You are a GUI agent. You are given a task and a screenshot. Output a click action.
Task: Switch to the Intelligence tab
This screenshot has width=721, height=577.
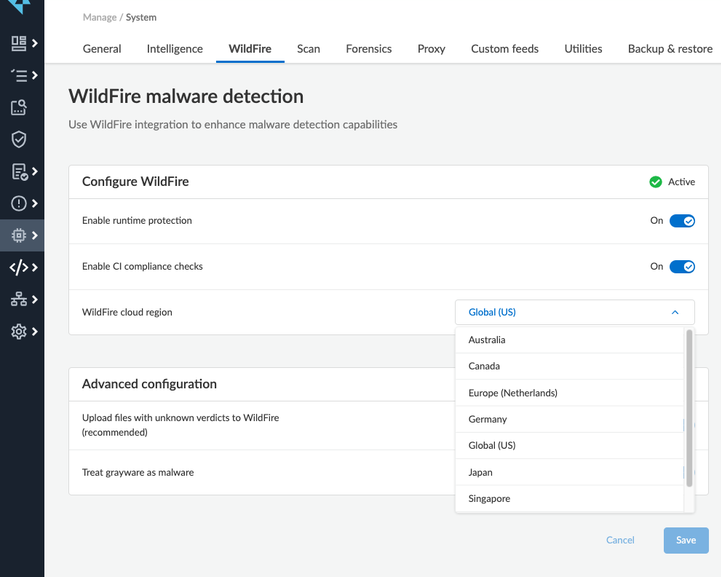pos(175,49)
